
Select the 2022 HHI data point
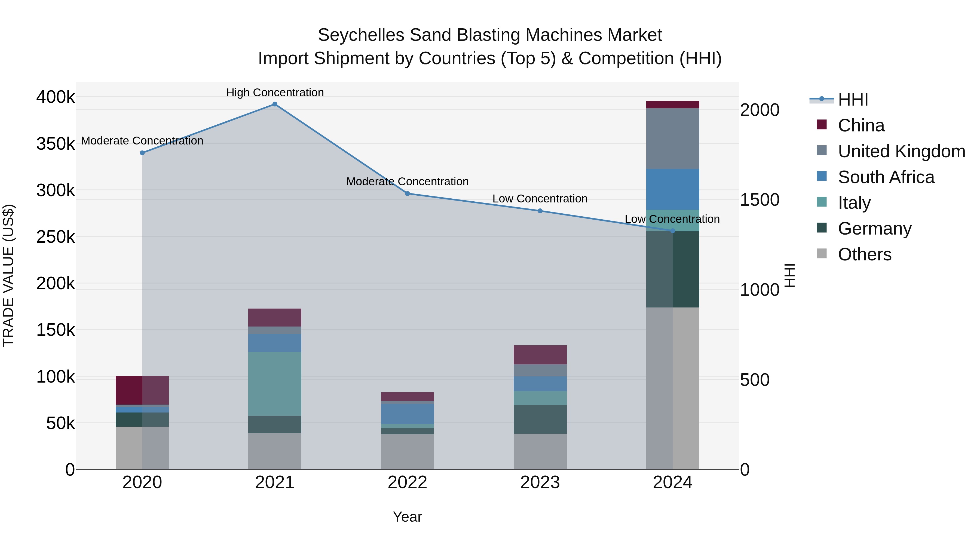coord(408,193)
